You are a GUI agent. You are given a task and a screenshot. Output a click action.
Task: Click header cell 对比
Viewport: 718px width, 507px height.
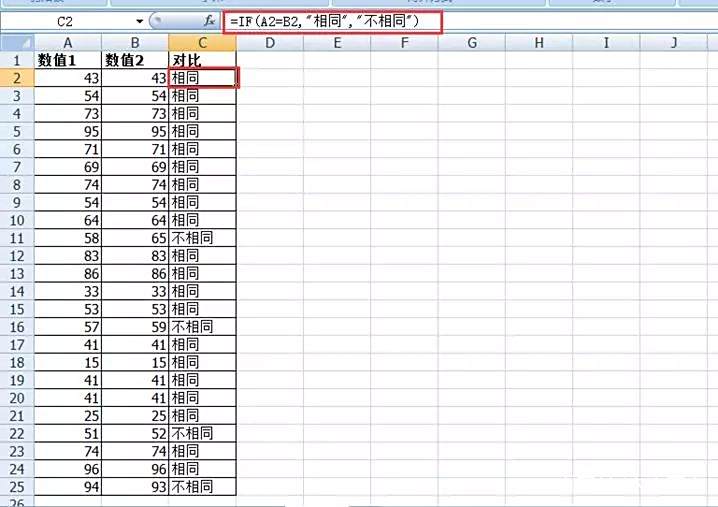click(x=202, y=60)
